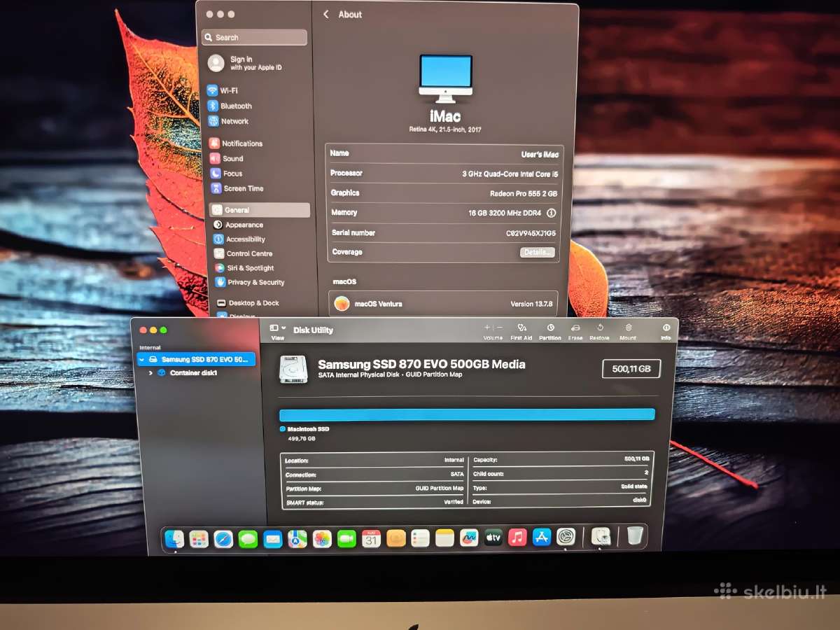This screenshot has width=840, height=630.
Task: Click the large hard disk icon
Action: [293, 369]
